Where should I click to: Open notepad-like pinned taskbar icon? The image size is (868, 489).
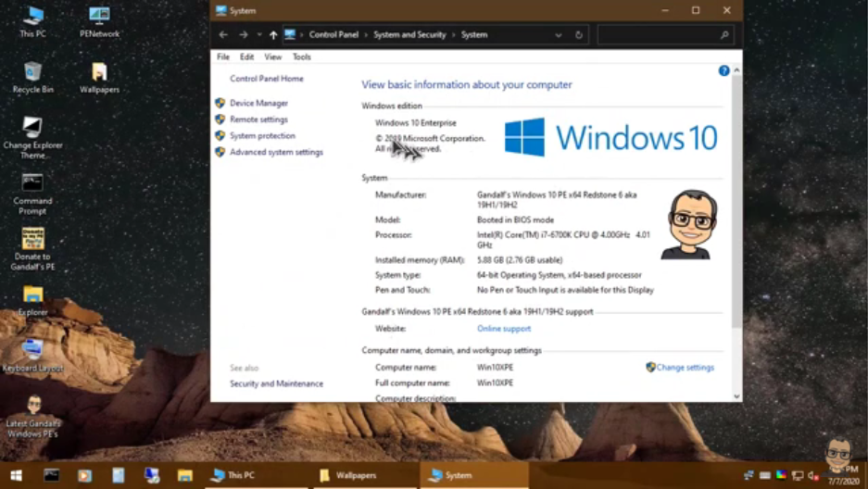point(118,475)
